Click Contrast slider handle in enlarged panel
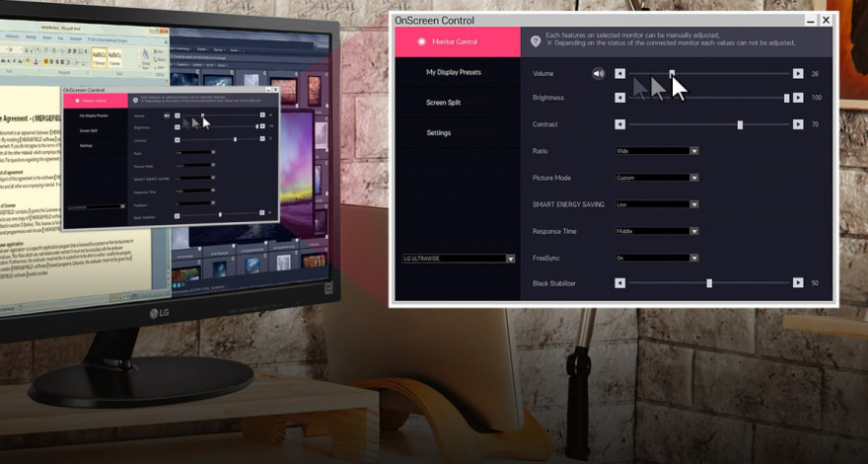The image size is (868, 464). [x=740, y=124]
